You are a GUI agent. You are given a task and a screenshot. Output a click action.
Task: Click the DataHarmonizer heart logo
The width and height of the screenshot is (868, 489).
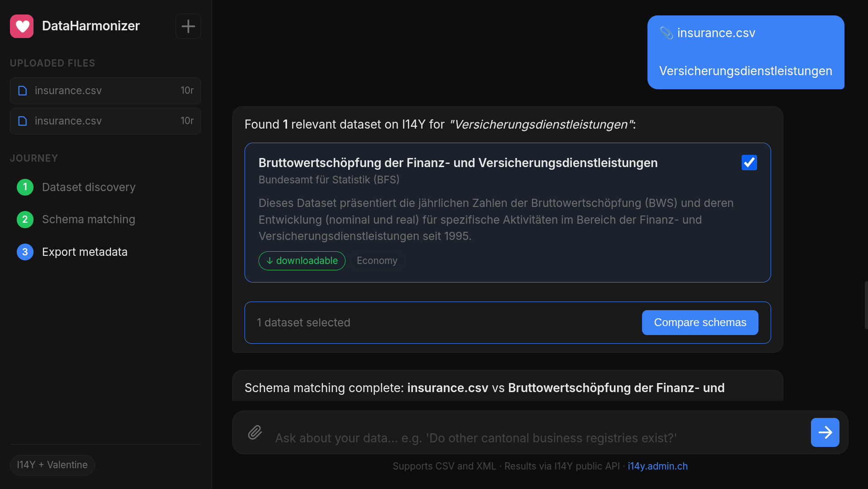click(x=22, y=26)
